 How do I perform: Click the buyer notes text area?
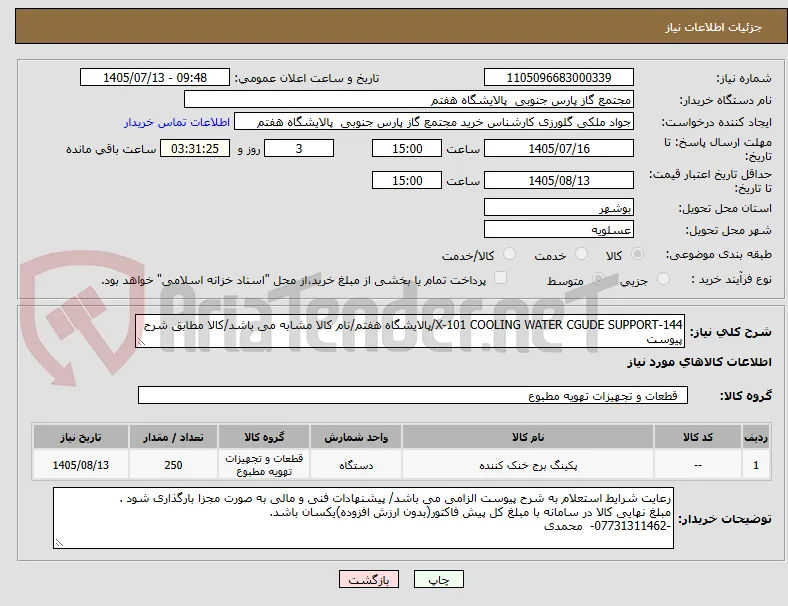pyautogui.click(x=363, y=518)
